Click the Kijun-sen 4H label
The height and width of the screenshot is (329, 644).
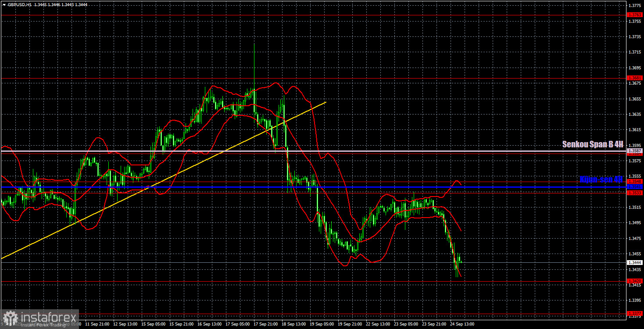pyautogui.click(x=601, y=179)
